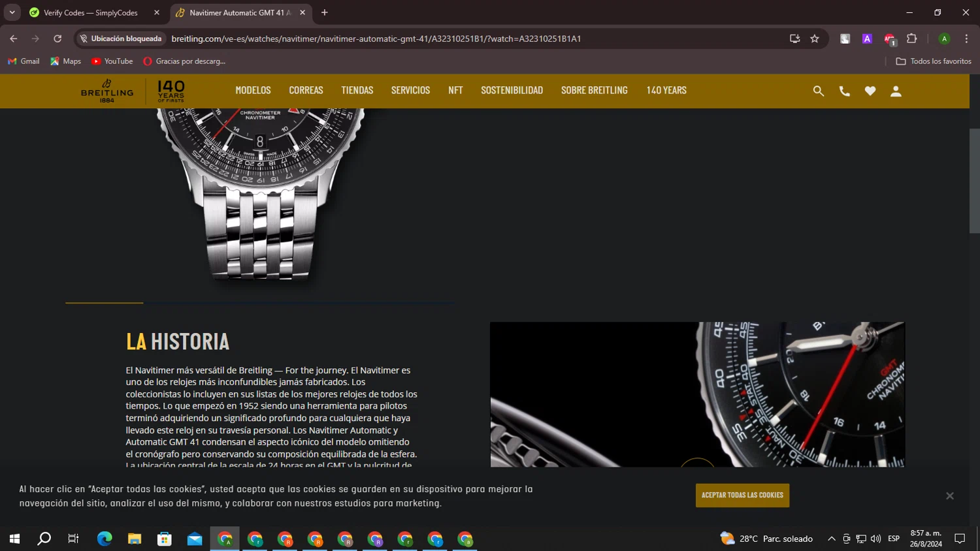Open the Gracias por descargar bookmark
The image size is (980, 551).
[184, 61]
